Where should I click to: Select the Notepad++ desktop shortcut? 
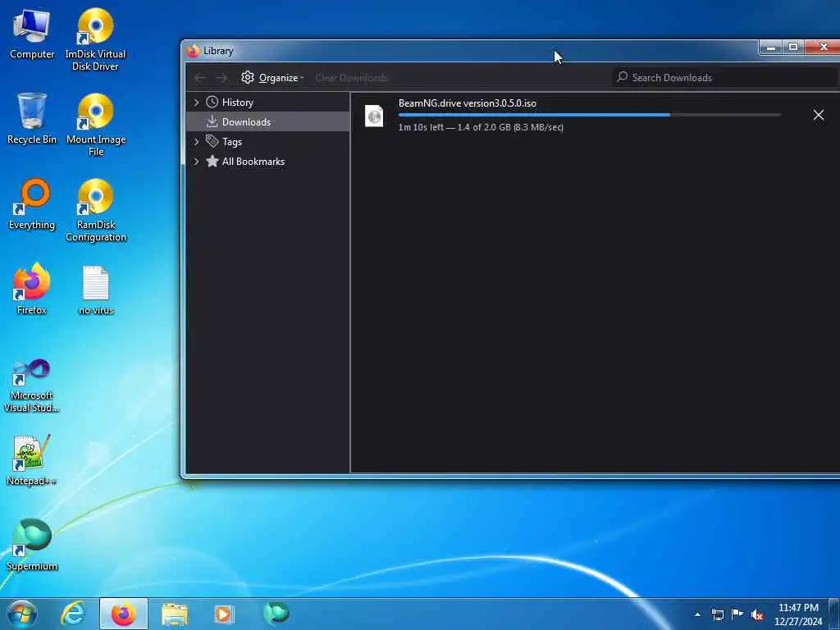[32, 460]
